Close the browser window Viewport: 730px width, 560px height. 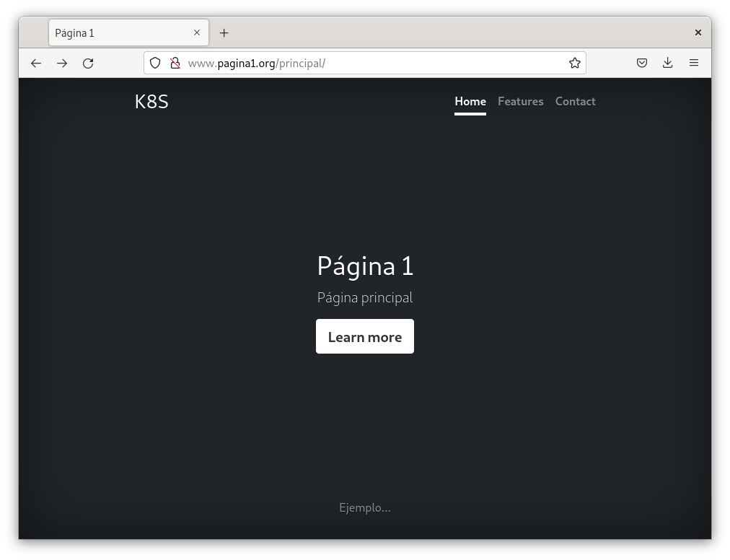coord(698,32)
